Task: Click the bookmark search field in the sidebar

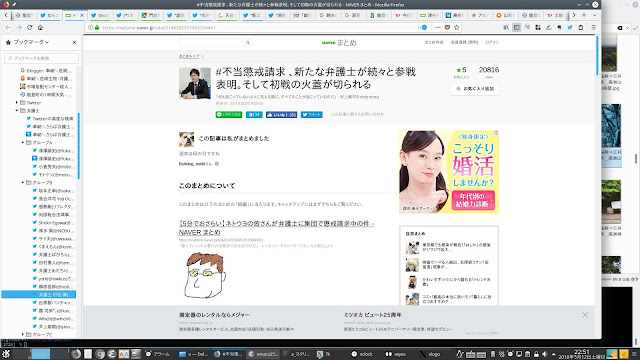Action: [x=41, y=58]
